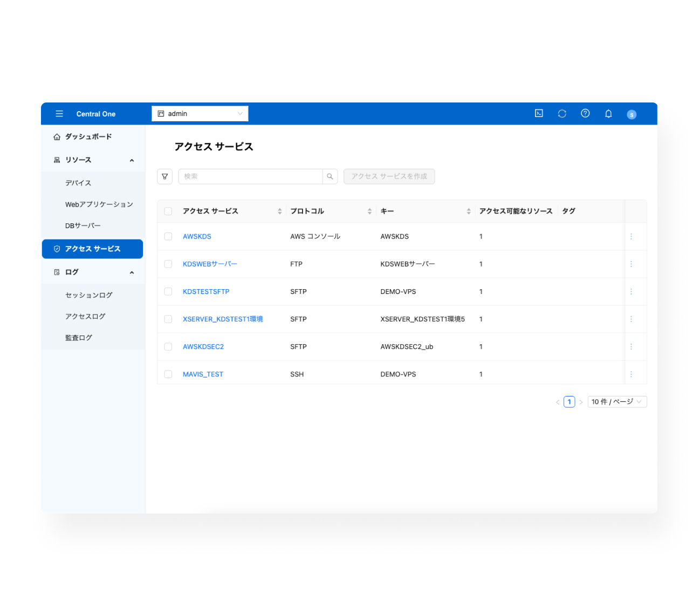699x616 pixels.
Task: Open the terminal console icon
Action: click(x=539, y=113)
